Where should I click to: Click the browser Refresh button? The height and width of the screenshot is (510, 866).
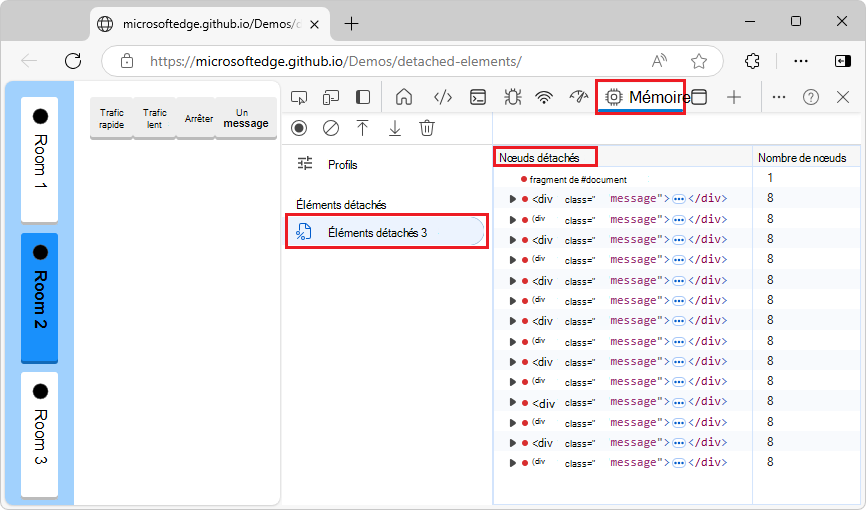point(73,61)
